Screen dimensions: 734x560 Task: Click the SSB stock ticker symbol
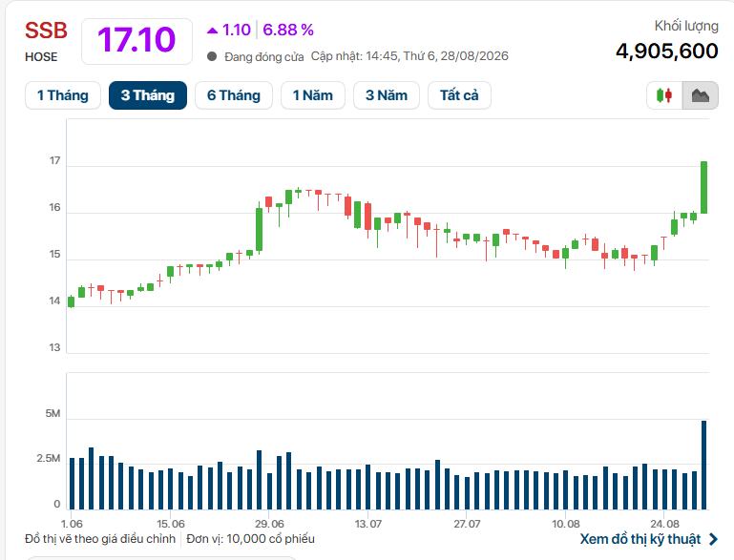(46, 31)
